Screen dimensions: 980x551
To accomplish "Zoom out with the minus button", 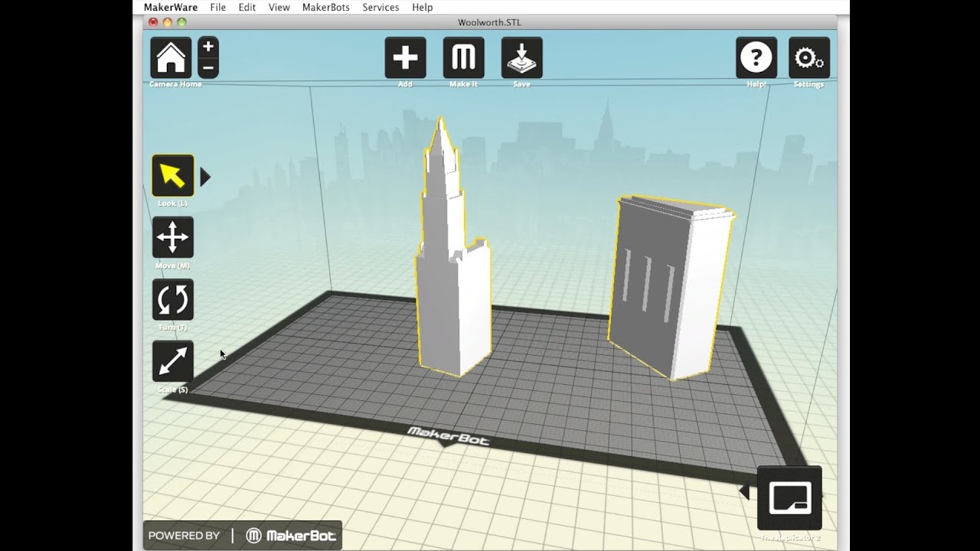I will [x=208, y=68].
